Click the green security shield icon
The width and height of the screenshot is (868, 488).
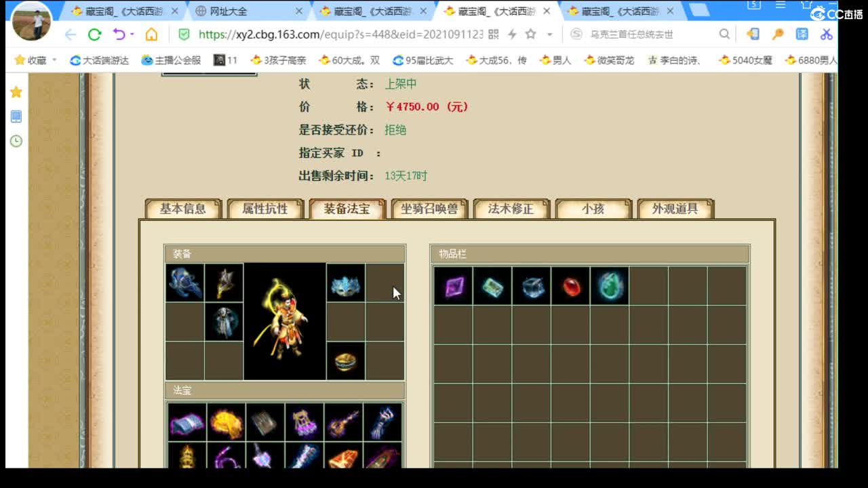[x=184, y=35]
